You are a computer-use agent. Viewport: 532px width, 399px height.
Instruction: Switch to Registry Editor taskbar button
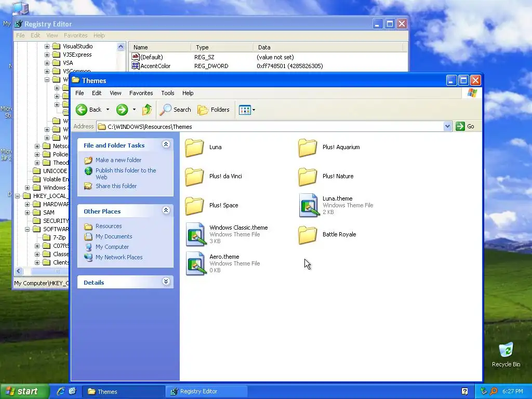pyautogui.click(x=207, y=392)
